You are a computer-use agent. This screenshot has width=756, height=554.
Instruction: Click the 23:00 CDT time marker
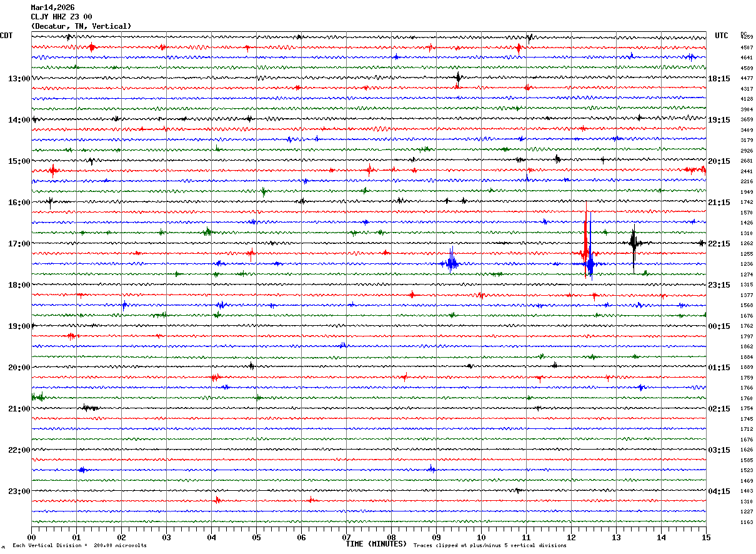(x=19, y=491)
